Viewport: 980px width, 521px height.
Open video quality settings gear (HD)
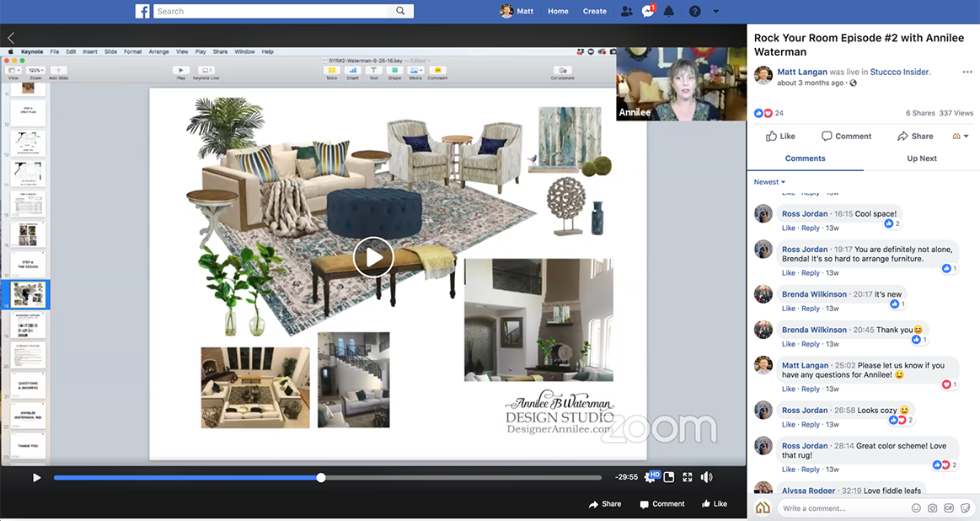coord(652,477)
